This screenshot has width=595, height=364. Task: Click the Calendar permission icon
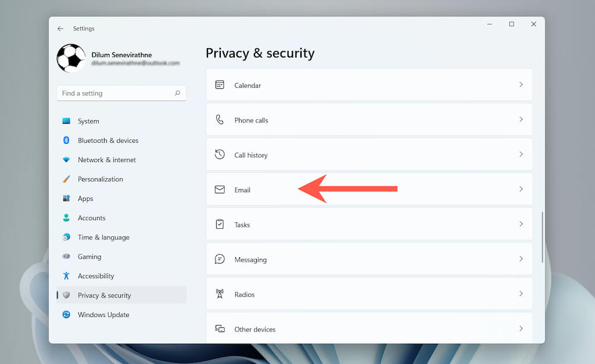click(x=220, y=85)
